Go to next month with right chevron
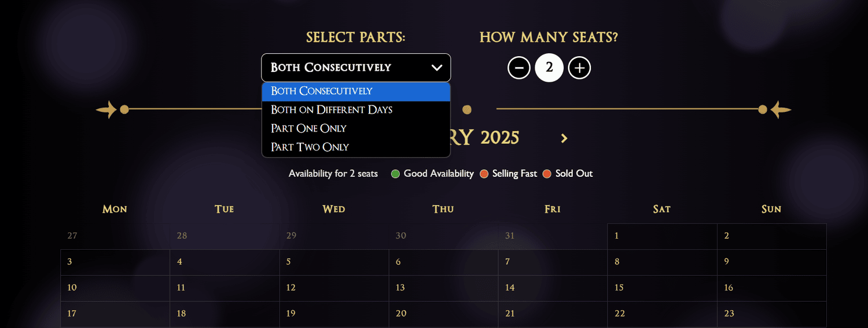 point(564,138)
